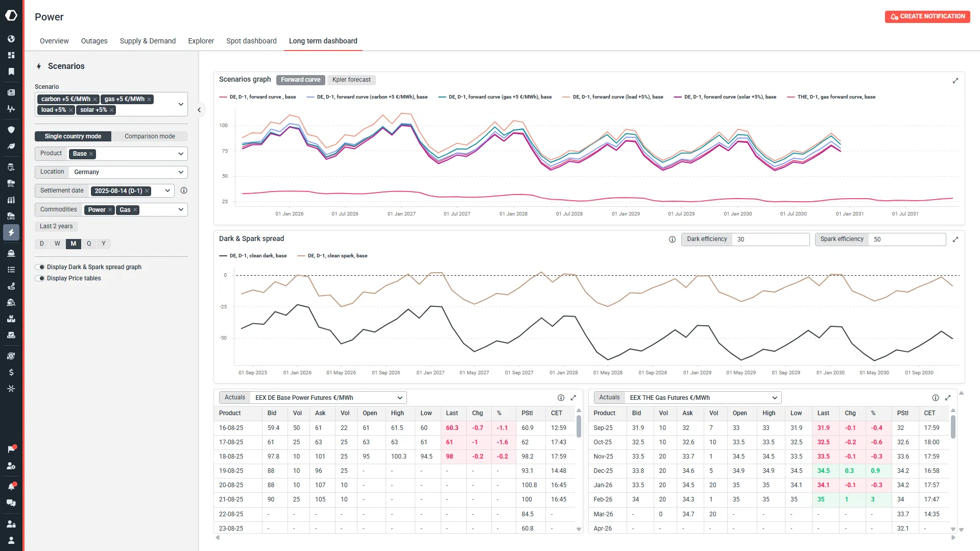The height and width of the screenshot is (551, 980).
Task: Toggle legend THE D-1 gas forward curve
Action: [831, 97]
